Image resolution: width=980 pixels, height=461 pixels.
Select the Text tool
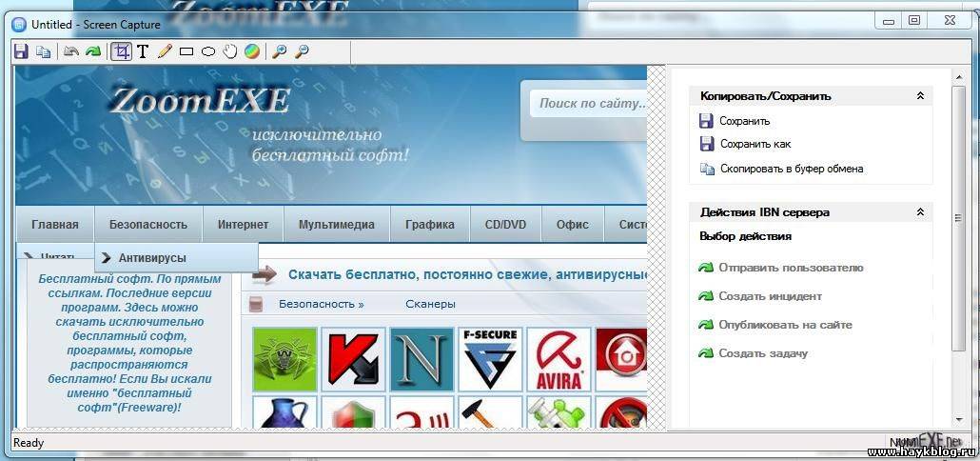click(x=143, y=51)
